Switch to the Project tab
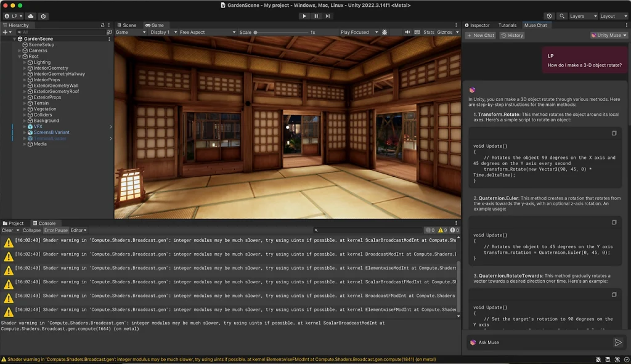631x364 pixels. 14,223
